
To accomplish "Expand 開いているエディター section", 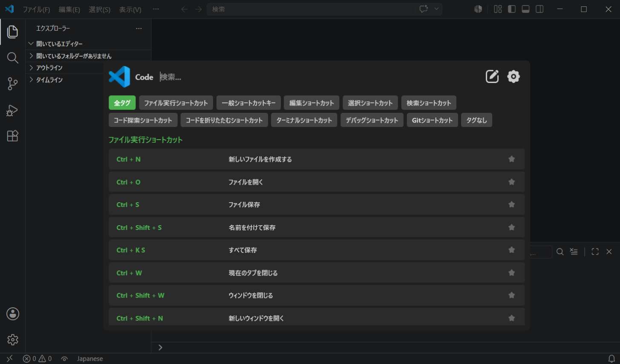I will (x=88, y=43).
